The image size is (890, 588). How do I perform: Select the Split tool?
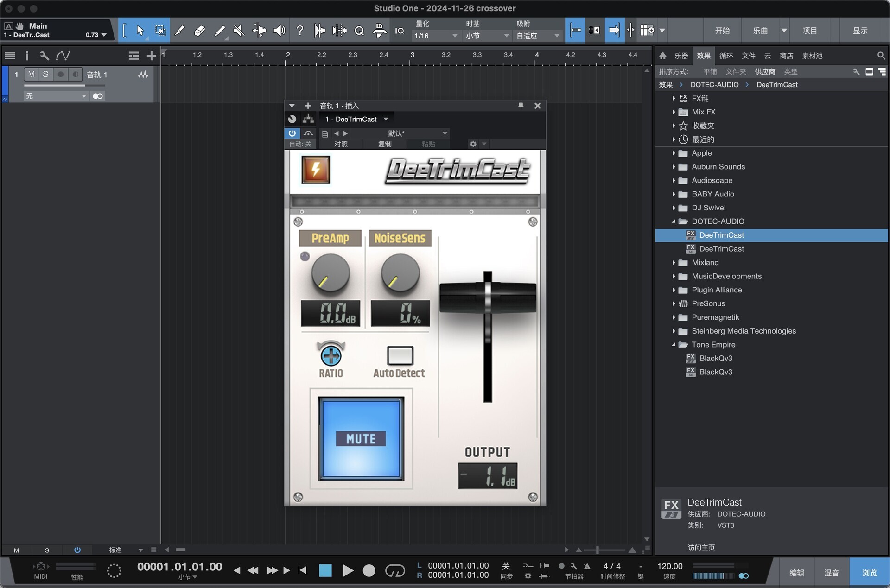point(180,31)
